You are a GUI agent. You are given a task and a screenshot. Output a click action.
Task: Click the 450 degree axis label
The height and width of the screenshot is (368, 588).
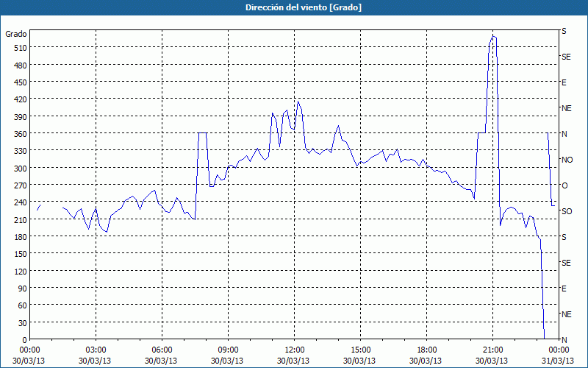click(x=21, y=82)
